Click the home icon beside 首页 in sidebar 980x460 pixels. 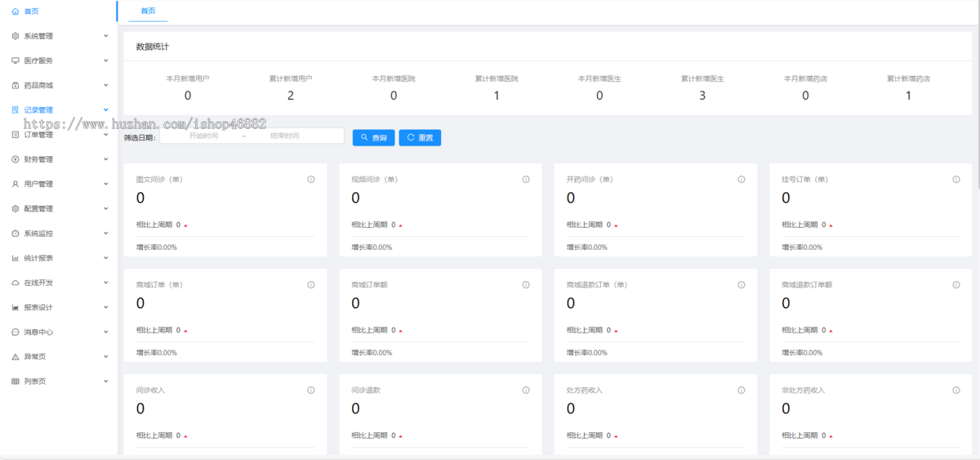16,11
